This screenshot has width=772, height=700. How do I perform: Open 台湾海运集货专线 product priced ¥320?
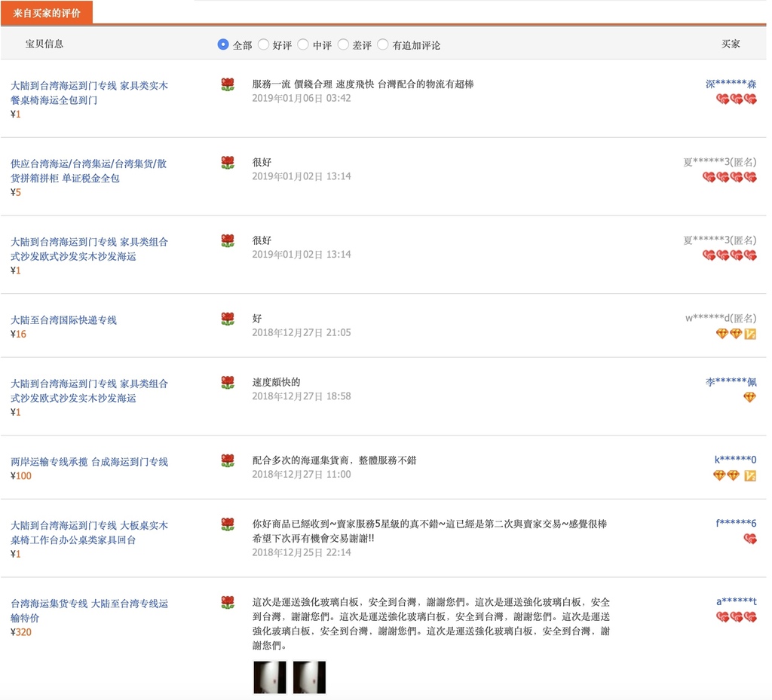[90, 610]
